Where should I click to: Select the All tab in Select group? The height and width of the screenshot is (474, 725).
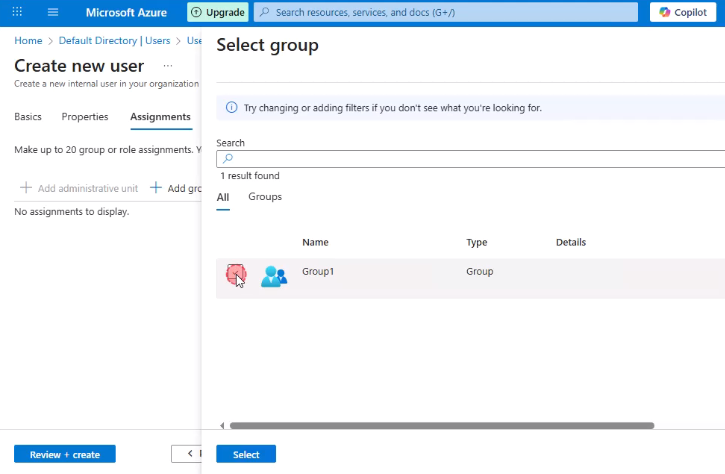tap(223, 197)
